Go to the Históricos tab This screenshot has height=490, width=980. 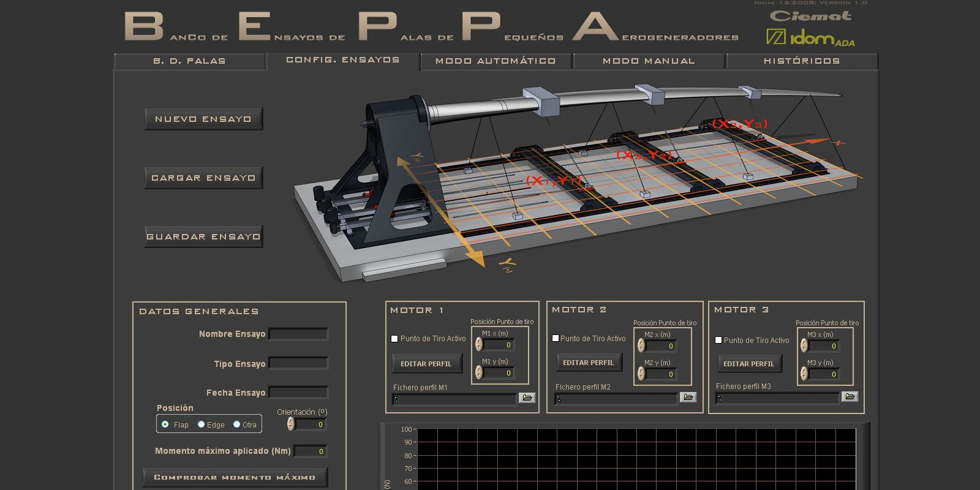point(802,61)
